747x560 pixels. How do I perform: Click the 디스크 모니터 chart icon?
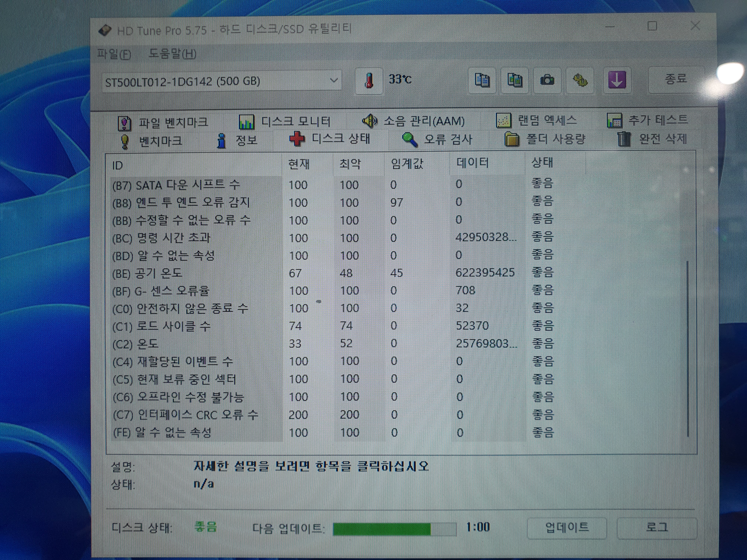(x=247, y=122)
